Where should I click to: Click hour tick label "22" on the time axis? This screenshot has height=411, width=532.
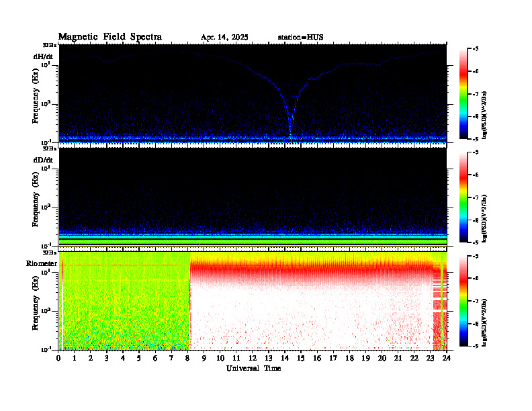tap(414, 359)
